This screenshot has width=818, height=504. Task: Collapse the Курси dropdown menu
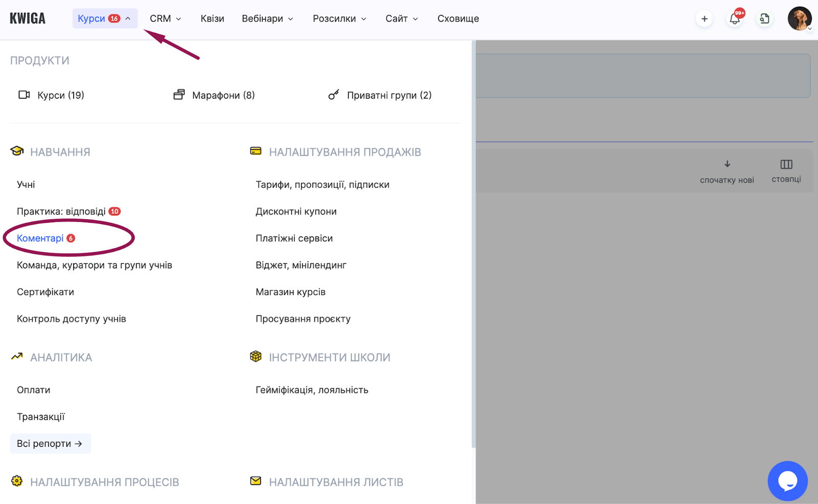pyautogui.click(x=105, y=19)
